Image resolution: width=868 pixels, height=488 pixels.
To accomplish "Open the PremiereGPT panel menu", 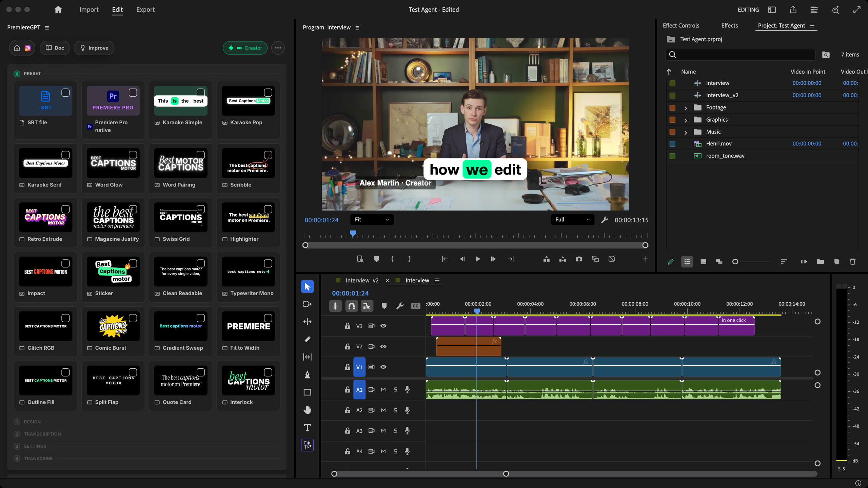I will tap(47, 28).
